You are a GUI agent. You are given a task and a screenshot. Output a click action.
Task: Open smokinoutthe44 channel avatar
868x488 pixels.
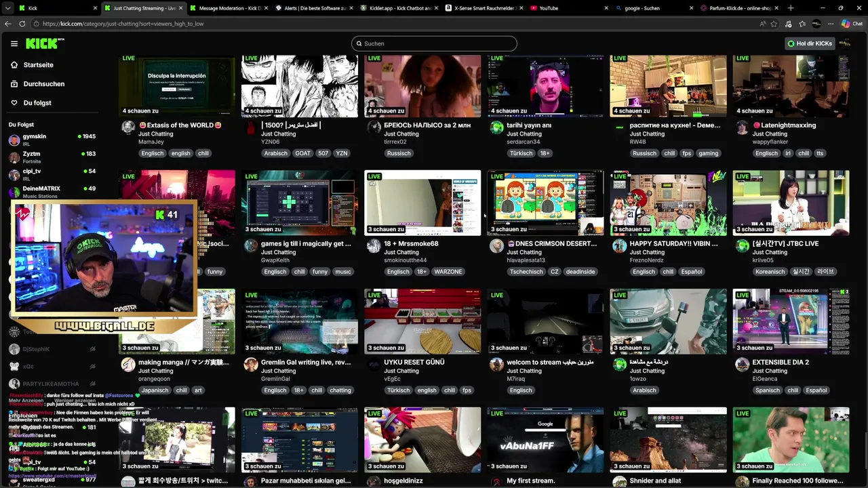coord(374,245)
